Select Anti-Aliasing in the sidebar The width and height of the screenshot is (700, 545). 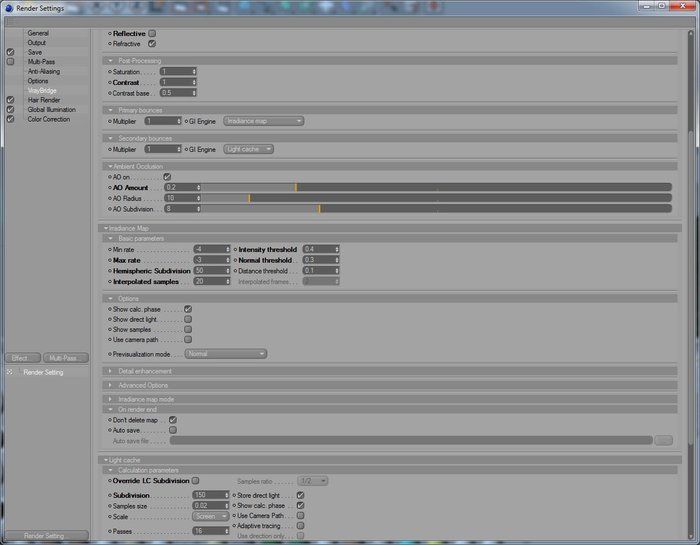44,71
